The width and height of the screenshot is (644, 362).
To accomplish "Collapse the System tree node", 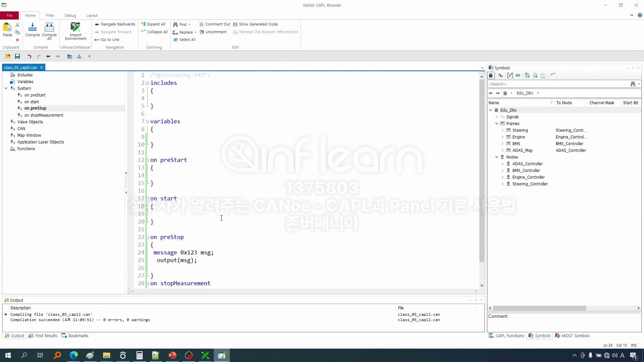I will click(x=6, y=88).
